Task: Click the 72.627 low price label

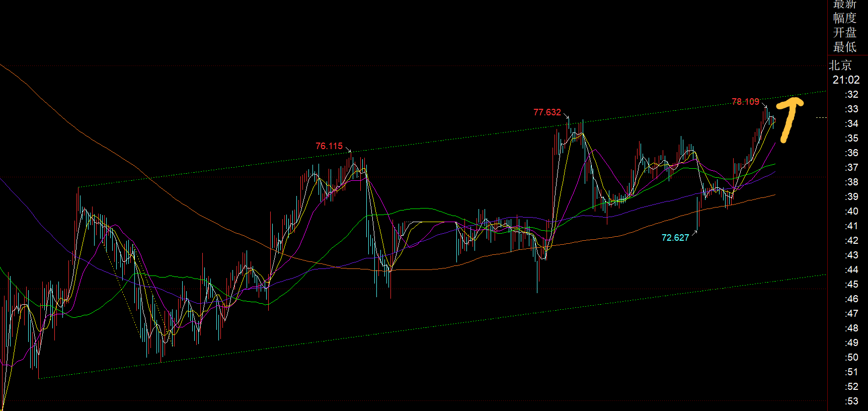Action: tap(675, 238)
